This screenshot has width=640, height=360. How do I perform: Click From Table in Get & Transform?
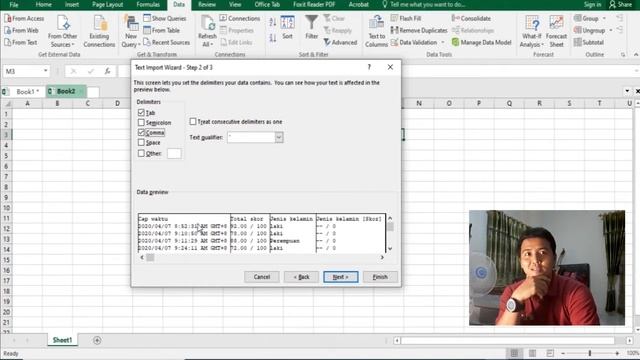tap(161, 31)
